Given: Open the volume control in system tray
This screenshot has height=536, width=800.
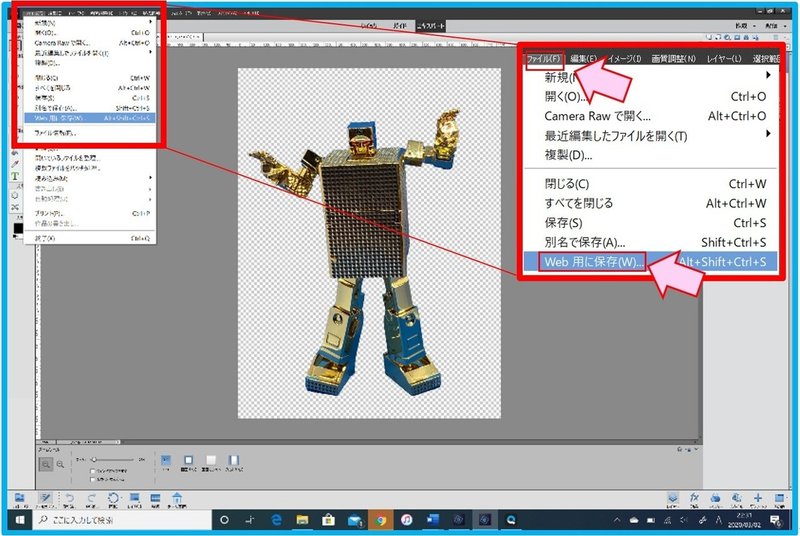Looking at the screenshot, I should [684, 520].
